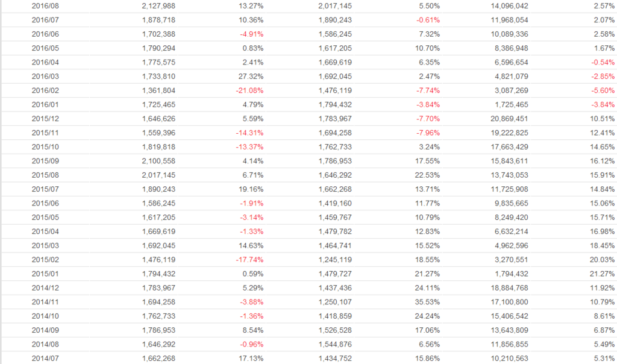617x364 pixels.
Task: Select the red -0.61% value
Action: click(427, 20)
